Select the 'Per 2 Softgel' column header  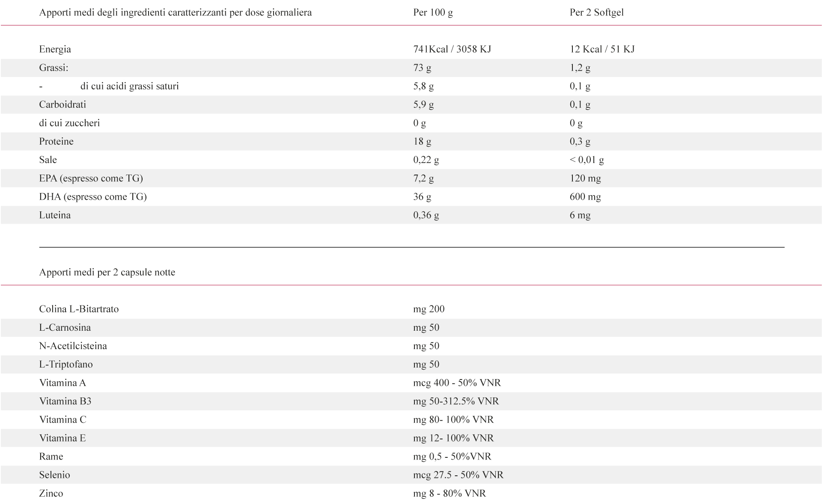[x=596, y=12]
